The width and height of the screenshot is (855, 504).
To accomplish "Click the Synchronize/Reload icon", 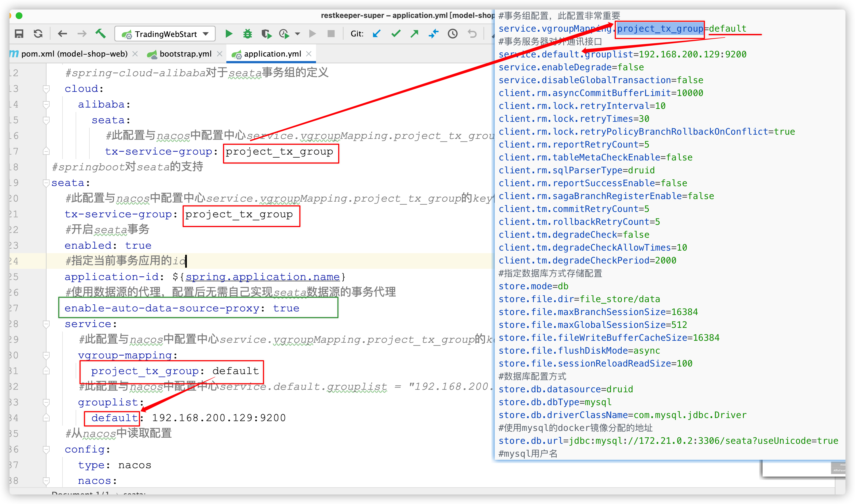I will point(38,34).
